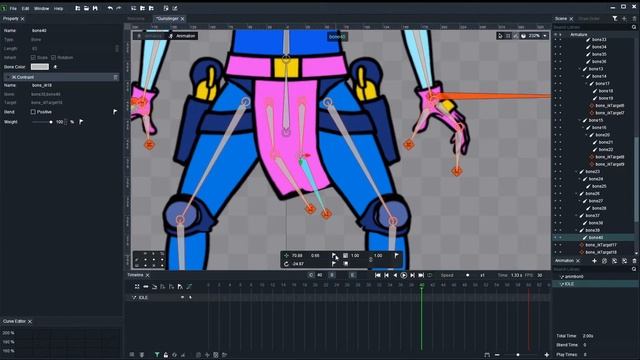Click the Scene panel filter icon
The width and height of the screenshot is (640, 360).
615,19
